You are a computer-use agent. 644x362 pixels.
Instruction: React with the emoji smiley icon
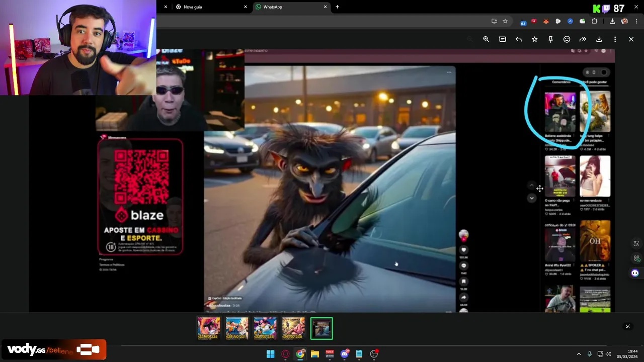[567, 39]
